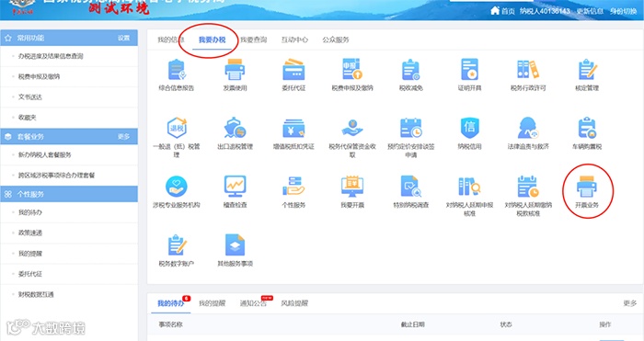Click the 委托代征 icon in the grid
Screen dimensions: 644x341
pos(293,69)
